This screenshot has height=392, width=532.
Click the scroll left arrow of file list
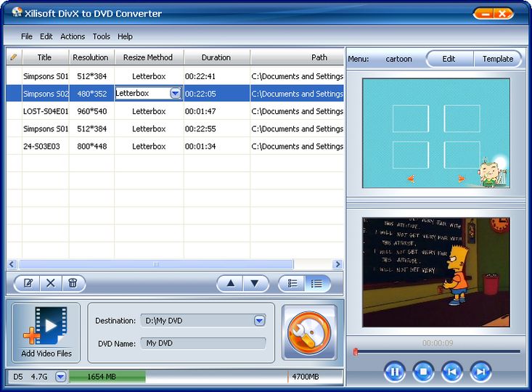point(12,264)
